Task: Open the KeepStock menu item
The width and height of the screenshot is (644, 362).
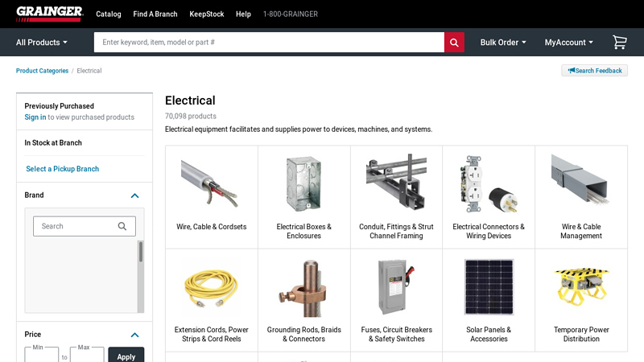Action: [207, 14]
